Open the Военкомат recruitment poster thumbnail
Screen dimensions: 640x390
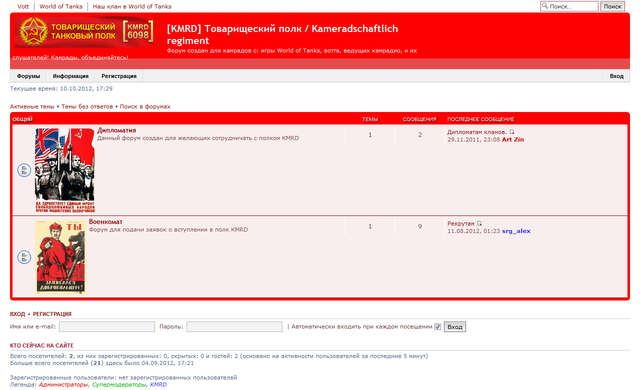point(60,257)
